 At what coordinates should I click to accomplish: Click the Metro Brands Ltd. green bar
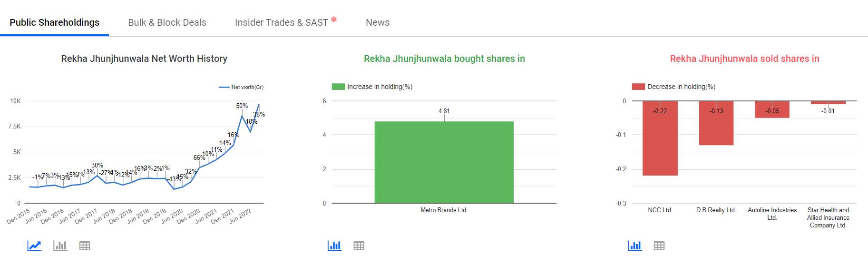(x=444, y=162)
